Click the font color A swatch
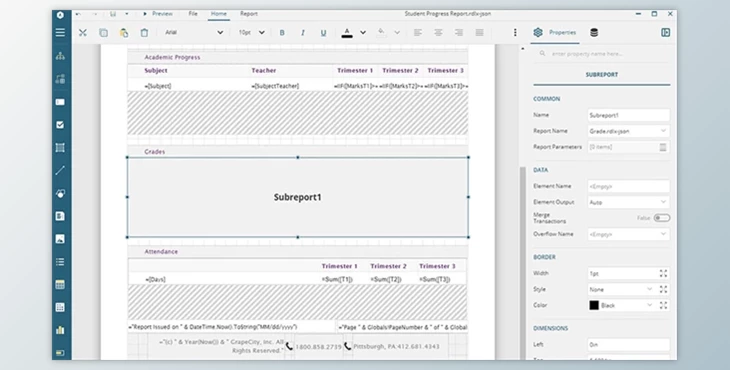 click(x=347, y=33)
